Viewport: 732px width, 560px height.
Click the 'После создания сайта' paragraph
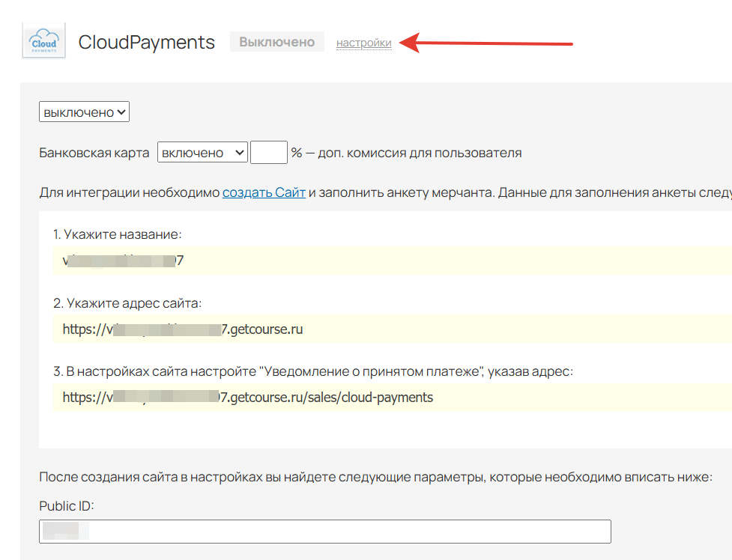(x=376, y=477)
